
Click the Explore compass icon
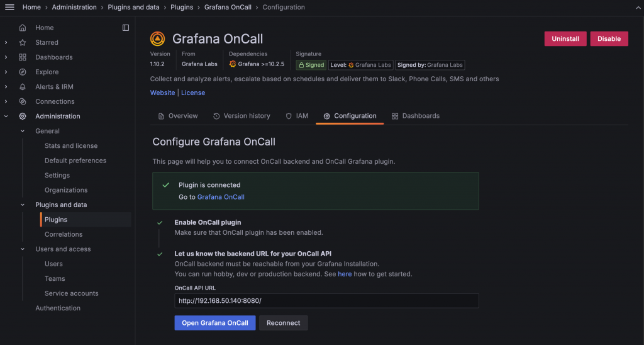23,72
